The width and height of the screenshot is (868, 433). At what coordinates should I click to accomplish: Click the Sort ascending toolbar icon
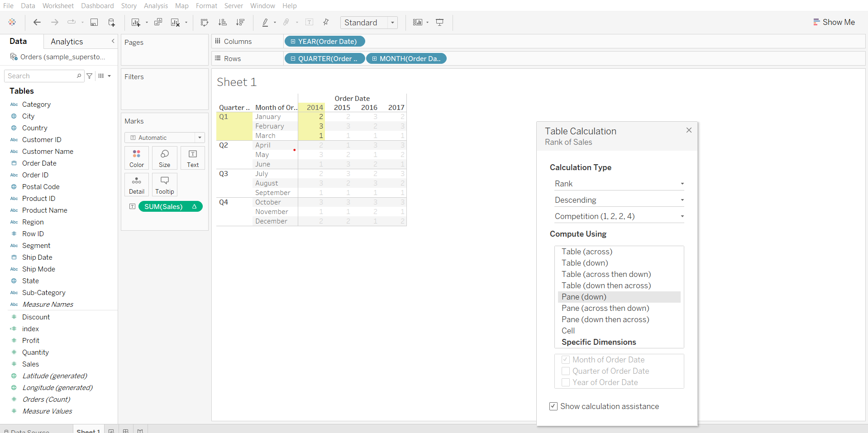222,22
